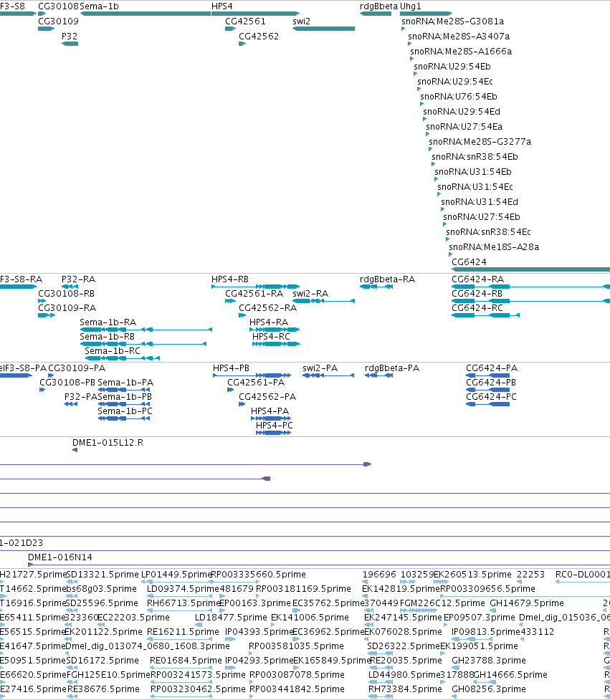
Task: Click the swi2-PA protein label
Action: (320, 368)
